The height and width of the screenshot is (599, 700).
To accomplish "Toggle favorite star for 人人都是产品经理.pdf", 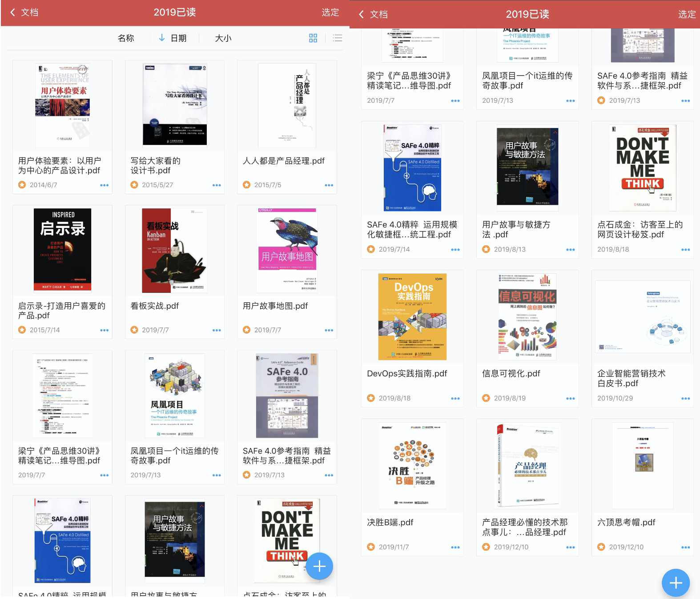I will [x=246, y=185].
